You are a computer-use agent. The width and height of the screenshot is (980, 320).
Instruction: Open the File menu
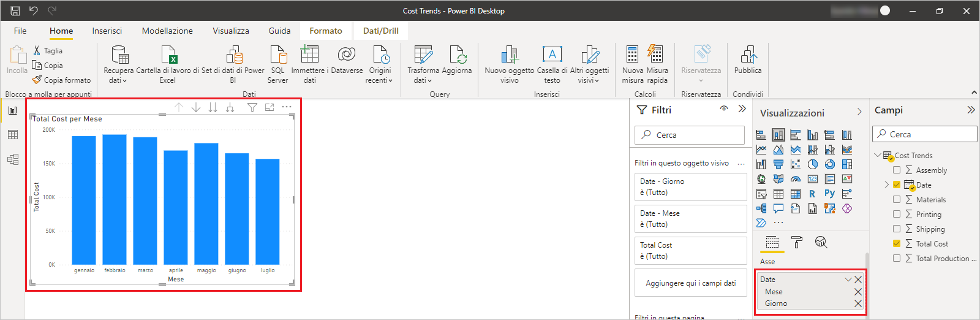click(20, 31)
